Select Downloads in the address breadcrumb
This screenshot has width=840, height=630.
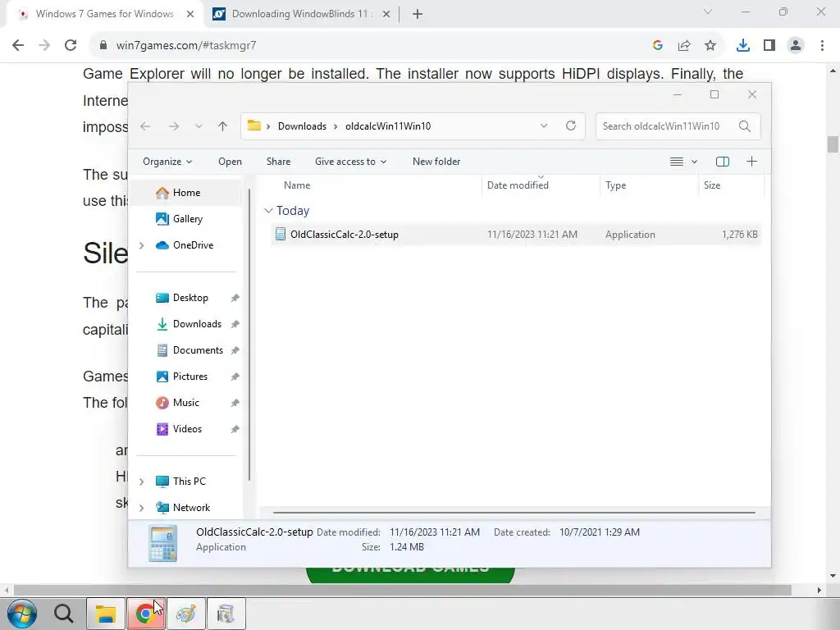coord(302,126)
